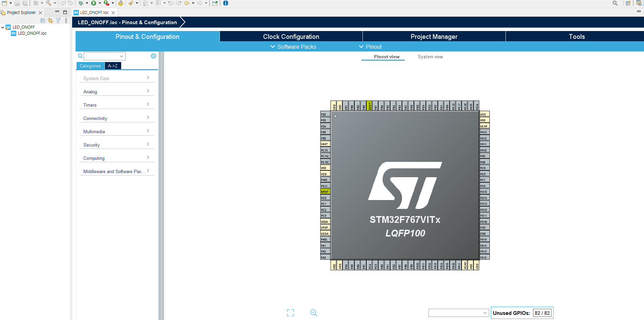Click the peripheral search magnifier icon
Screen dimensions: 644x320
point(80,56)
